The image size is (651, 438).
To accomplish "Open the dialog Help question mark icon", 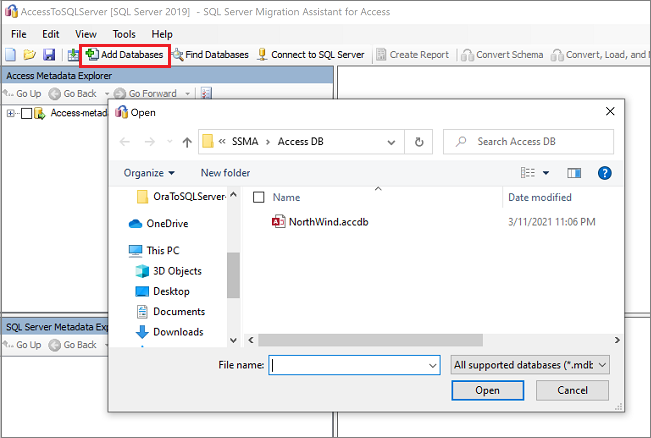I will click(x=604, y=173).
